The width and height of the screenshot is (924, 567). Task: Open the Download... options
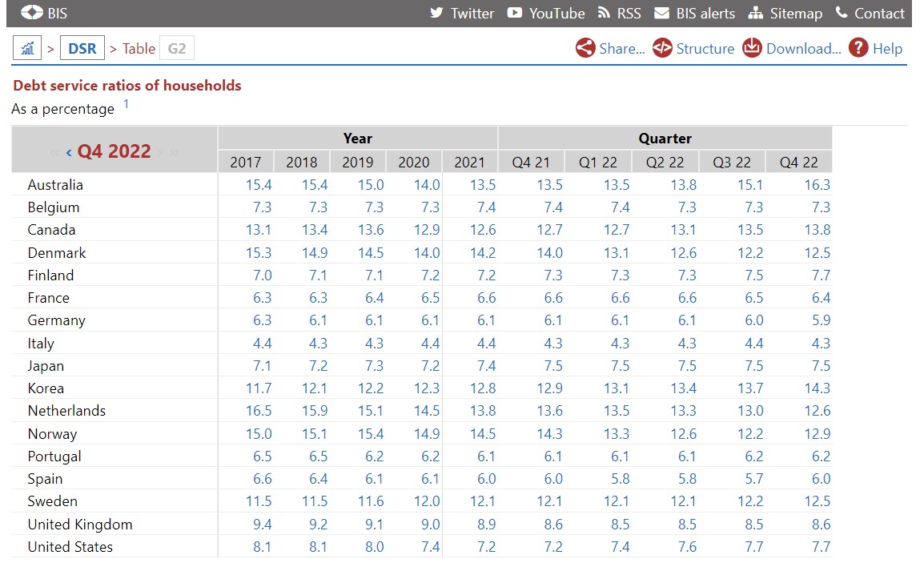click(792, 49)
